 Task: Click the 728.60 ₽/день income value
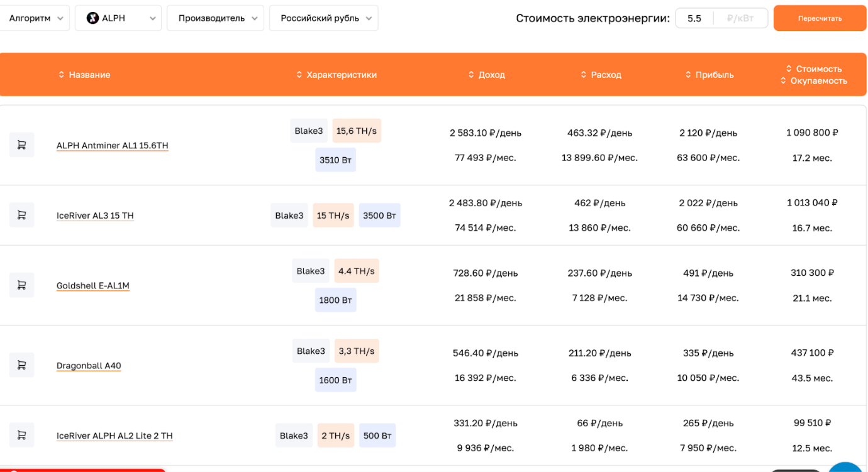(486, 273)
